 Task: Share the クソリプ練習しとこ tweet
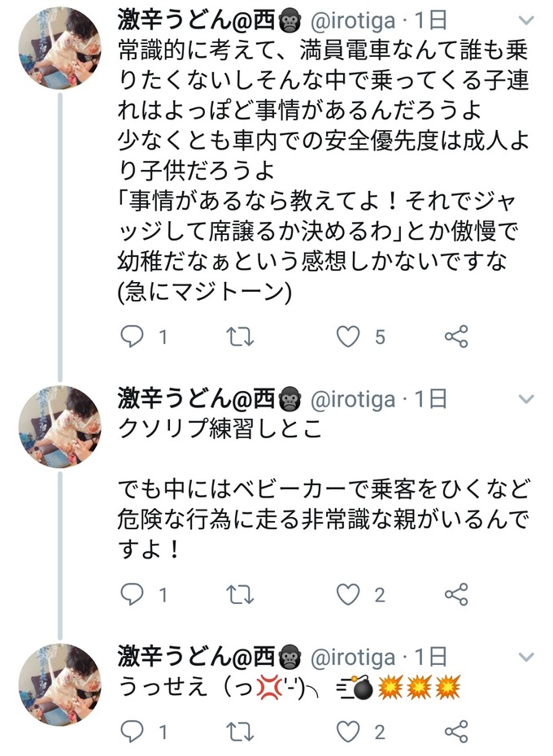457,594
